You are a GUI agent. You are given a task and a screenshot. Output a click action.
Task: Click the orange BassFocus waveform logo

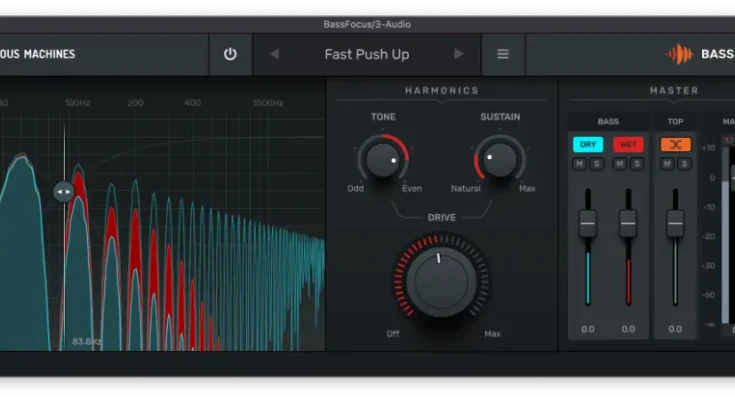click(x=680, y=54)
